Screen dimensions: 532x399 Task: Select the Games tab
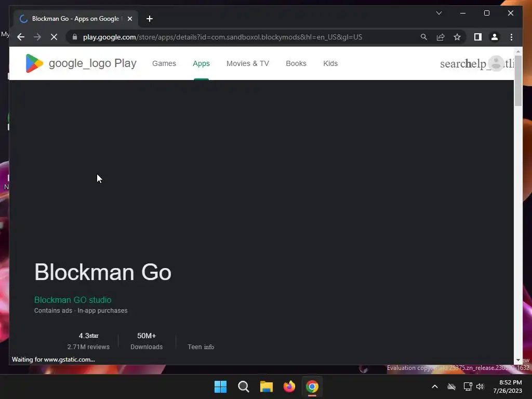coord(164,63)
